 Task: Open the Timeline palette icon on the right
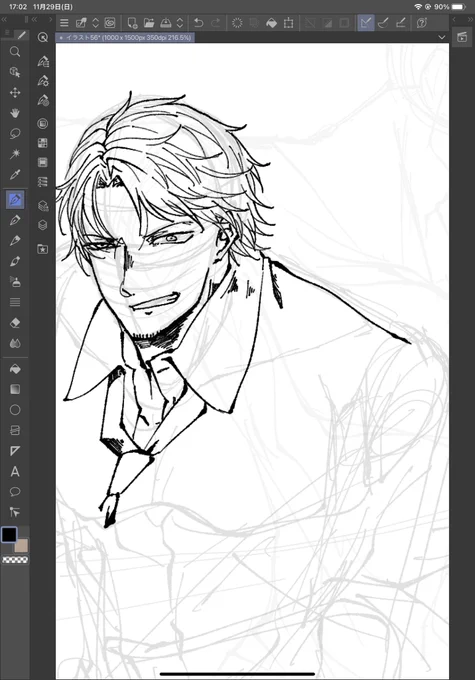(x=462, y=37)
